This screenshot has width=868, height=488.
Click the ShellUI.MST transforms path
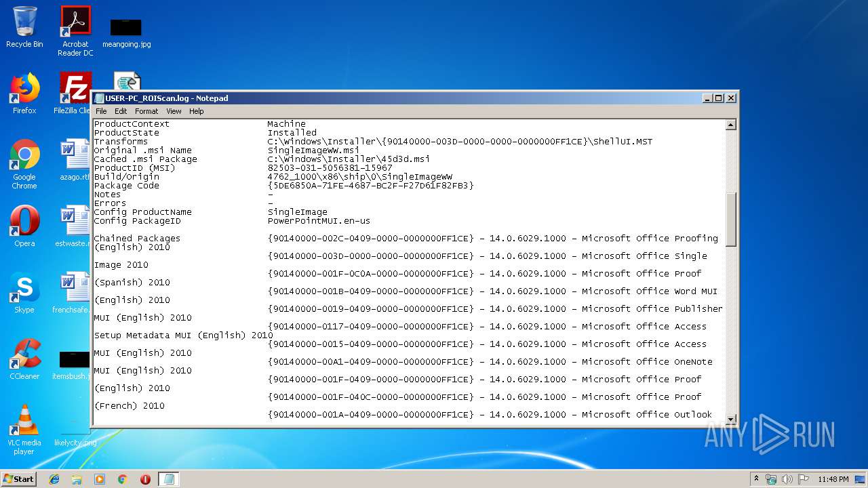460,142
